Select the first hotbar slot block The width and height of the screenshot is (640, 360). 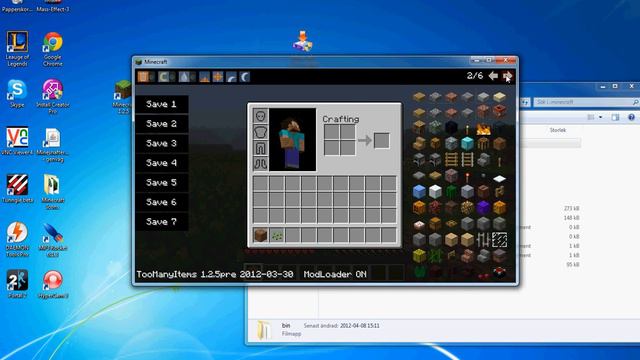click(x=260, y=235)
